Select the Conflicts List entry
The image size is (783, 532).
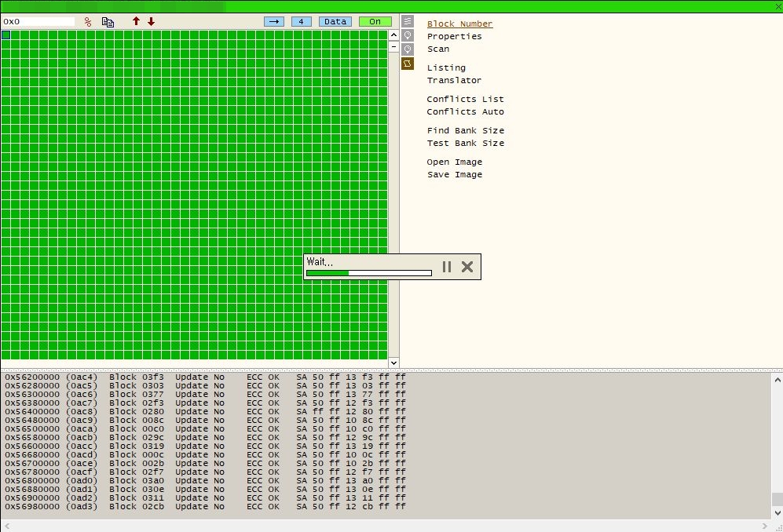(x=465, y=99)
